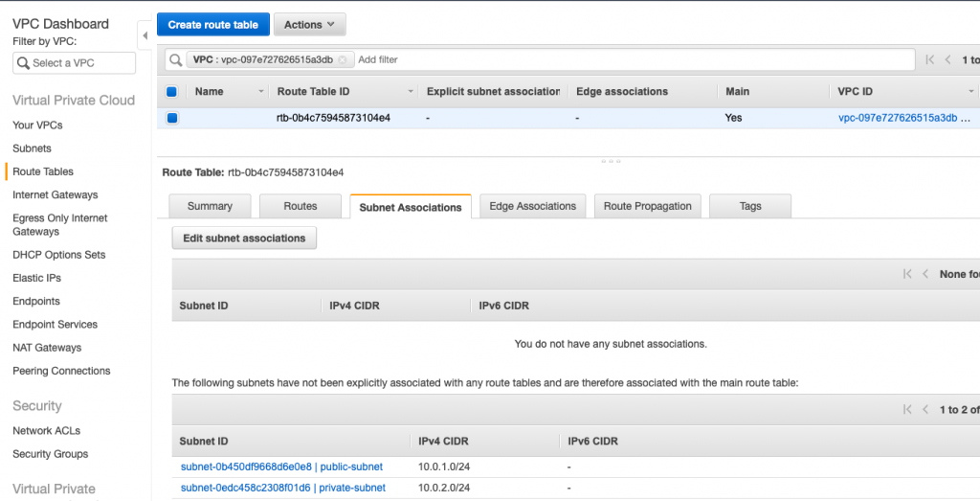The height and width of the screenshot is (501, 980).
Task: Uncheck the rtb-0b4c75945873104e4 row checkbox
Action: click(172, 118)
